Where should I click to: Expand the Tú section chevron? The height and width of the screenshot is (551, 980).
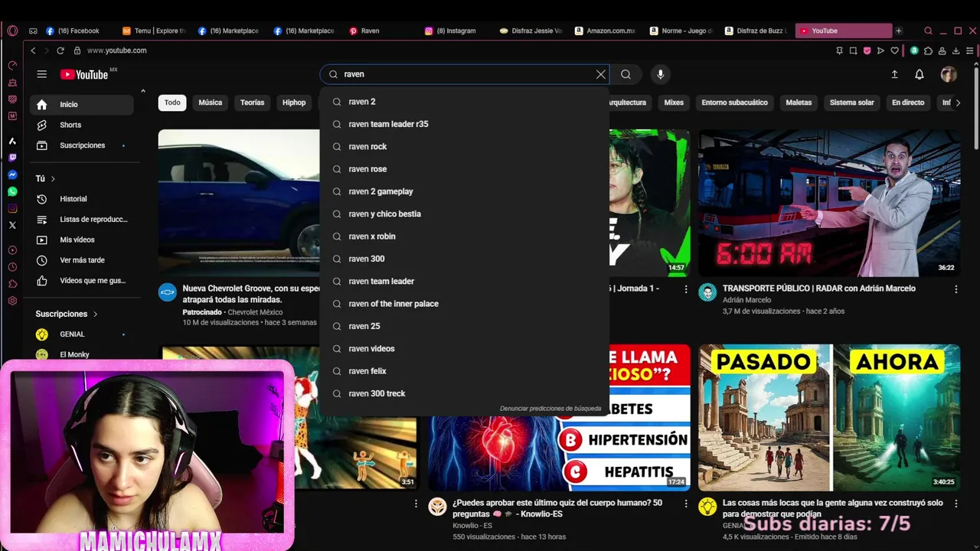click(53, 178)
